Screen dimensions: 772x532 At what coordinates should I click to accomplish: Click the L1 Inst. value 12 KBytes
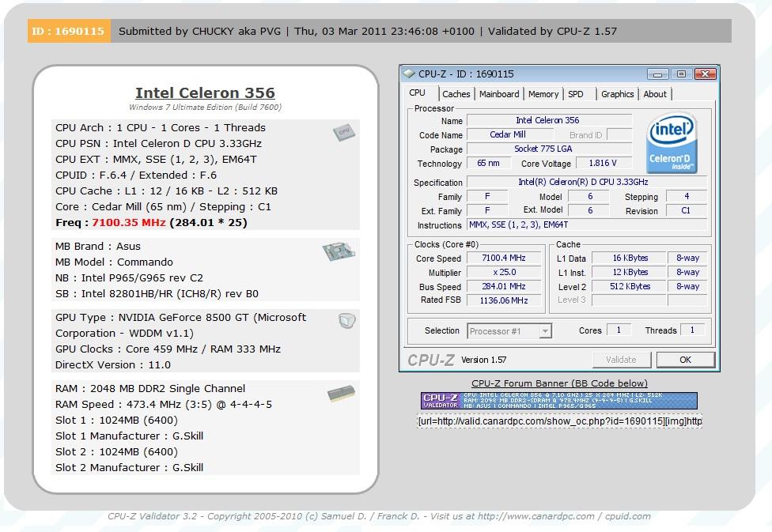click(629, 272)
